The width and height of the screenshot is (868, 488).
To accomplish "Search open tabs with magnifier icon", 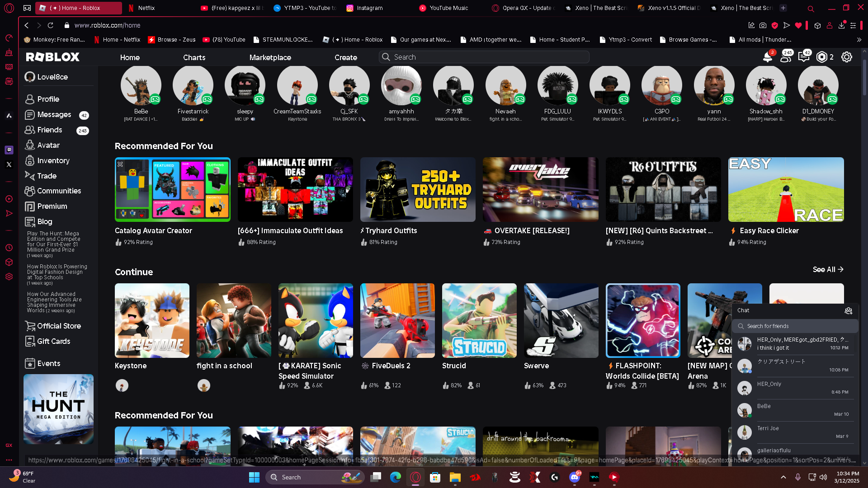I will (811, 8).
